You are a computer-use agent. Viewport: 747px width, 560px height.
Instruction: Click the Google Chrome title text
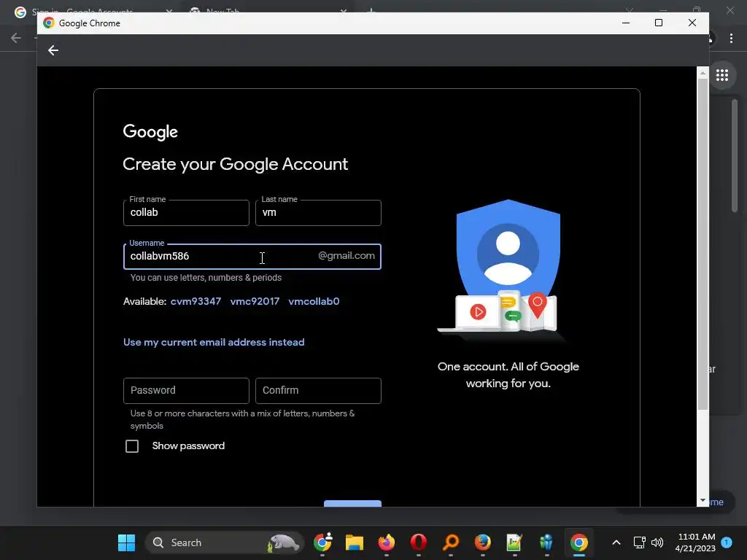(90, 23)
